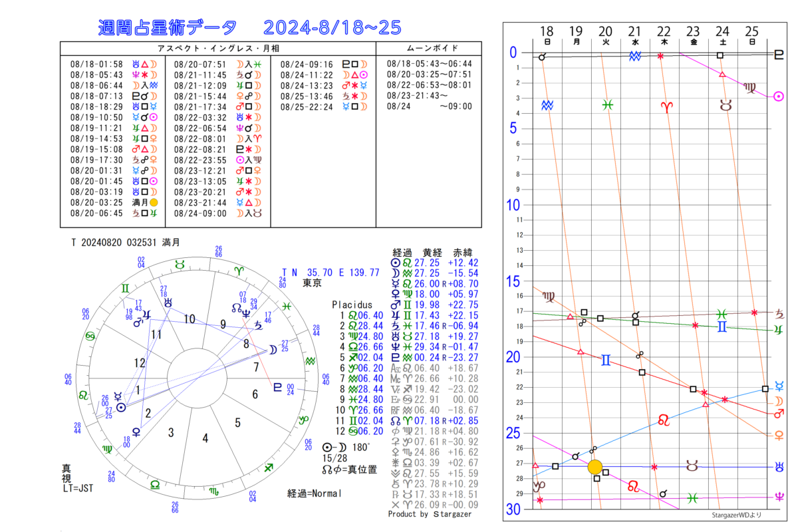
Task: Click the Moon crescent inside the horoscope wheel
Action: (272, 349)
